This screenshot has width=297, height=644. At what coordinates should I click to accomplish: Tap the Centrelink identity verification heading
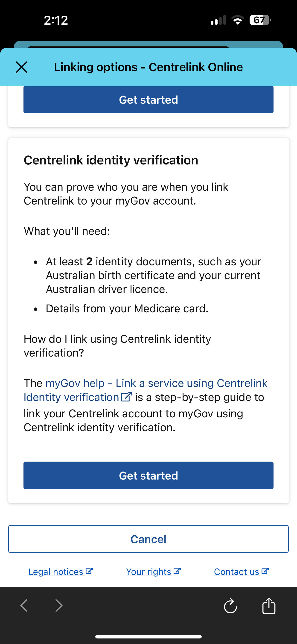111,160
